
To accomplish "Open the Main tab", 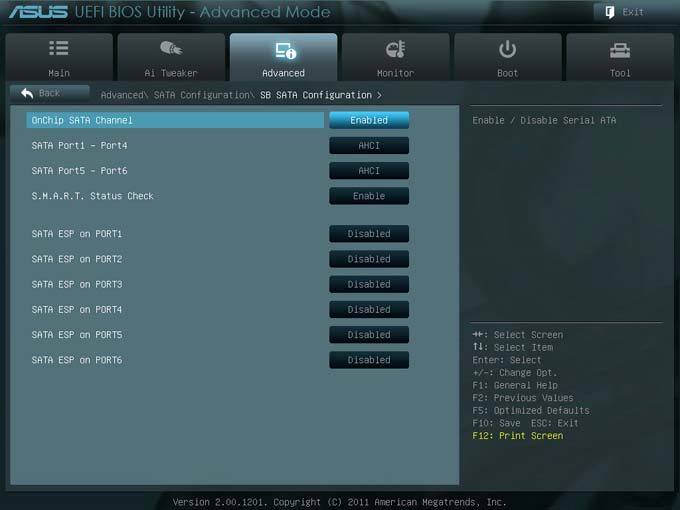I will (x=59, y=57).
